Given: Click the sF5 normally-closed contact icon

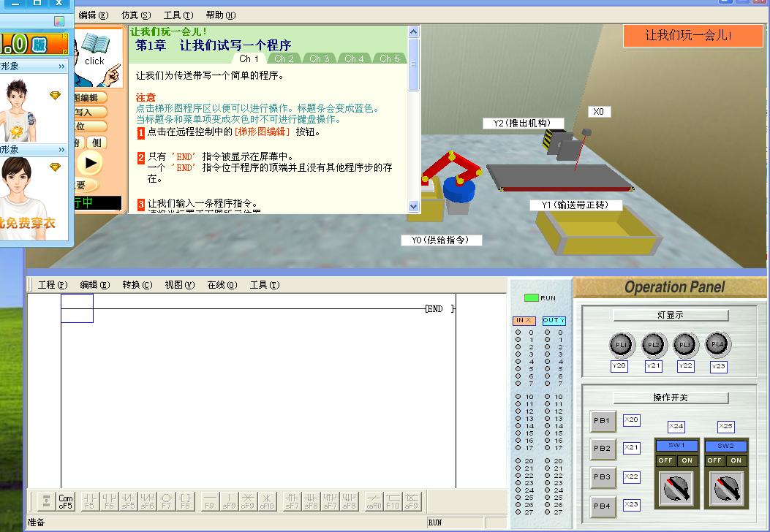Looking at the screenshot, I should (x=128, y=501).
